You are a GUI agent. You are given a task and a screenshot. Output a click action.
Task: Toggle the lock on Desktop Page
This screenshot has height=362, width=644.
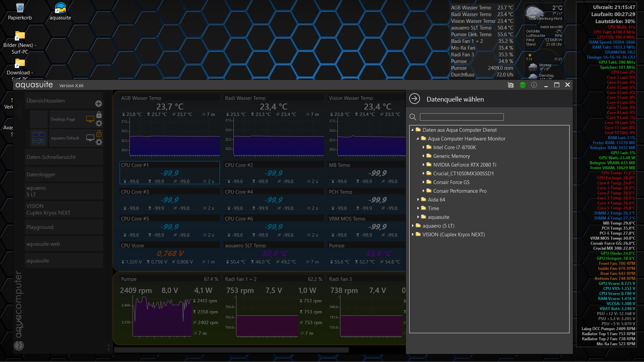tap(99, 115)
